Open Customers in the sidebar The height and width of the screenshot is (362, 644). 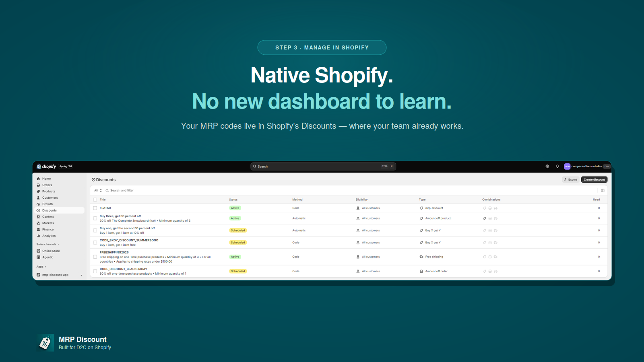(50, 198)
